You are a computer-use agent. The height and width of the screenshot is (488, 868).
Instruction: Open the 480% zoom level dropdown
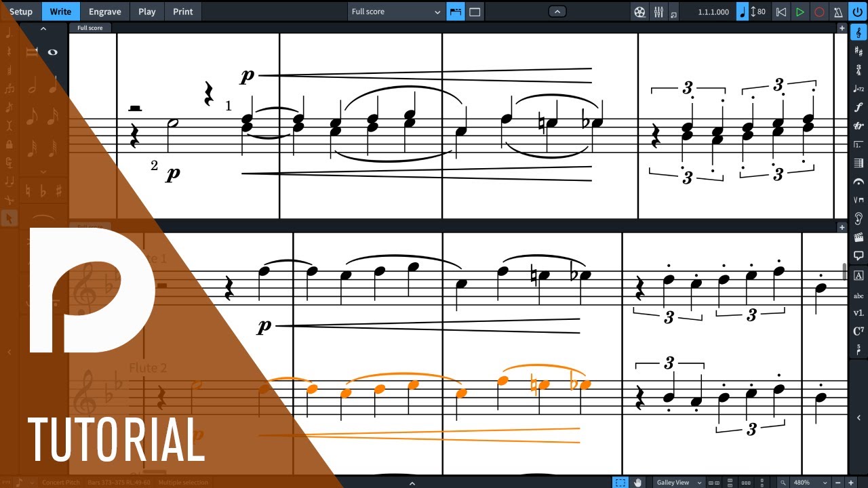[x=811, y=483]
